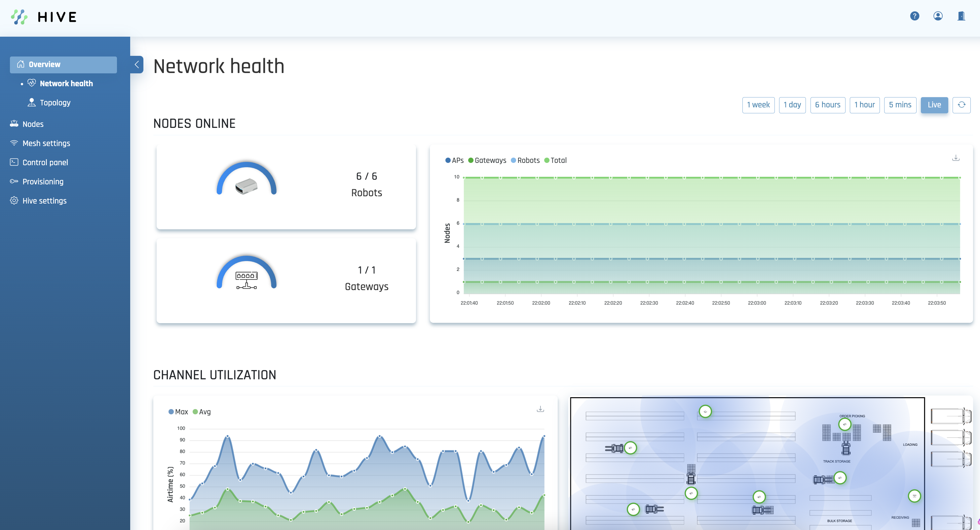Set time range to 5 mins
The width and height of the screenshot is (980, 530).
click(900, 105)
